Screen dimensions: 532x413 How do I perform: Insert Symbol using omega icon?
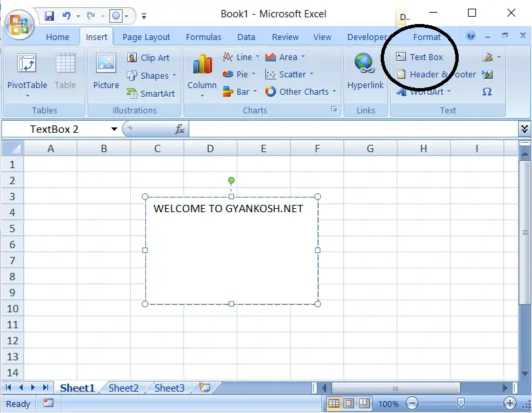click(x=487, y=91)
